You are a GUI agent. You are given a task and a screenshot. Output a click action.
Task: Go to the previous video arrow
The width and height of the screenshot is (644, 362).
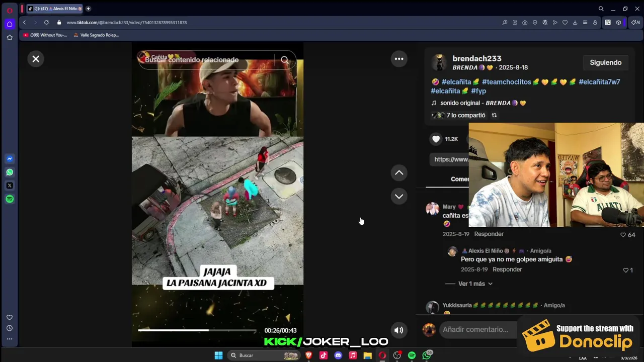coord(399,173)
